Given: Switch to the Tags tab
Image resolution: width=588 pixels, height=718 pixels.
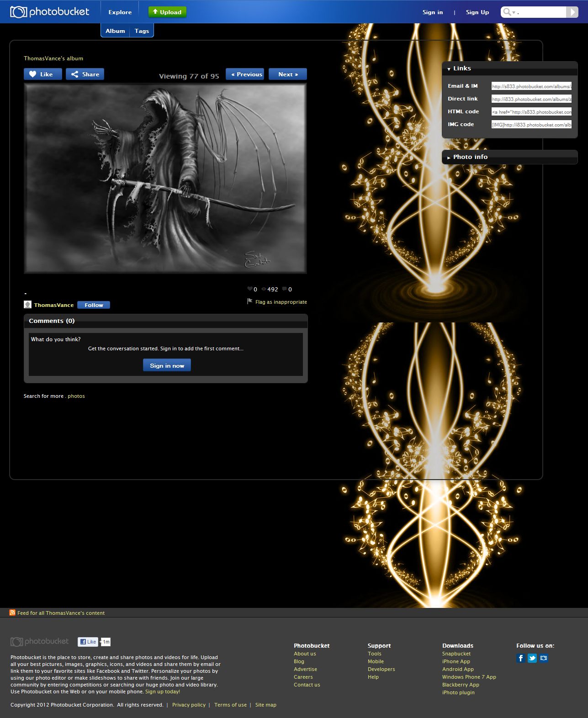Looking at the screenshot, I should click(142, 31).
